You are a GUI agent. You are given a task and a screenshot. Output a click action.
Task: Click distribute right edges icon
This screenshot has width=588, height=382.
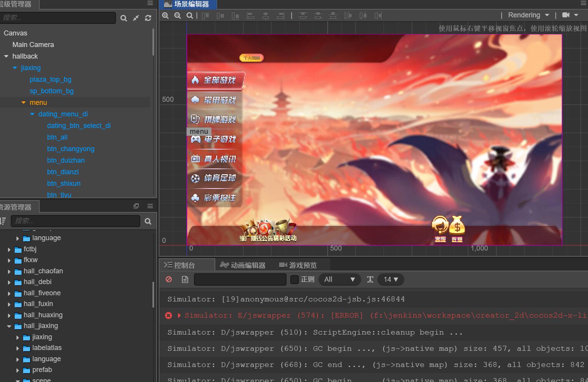tap(378, 15)
